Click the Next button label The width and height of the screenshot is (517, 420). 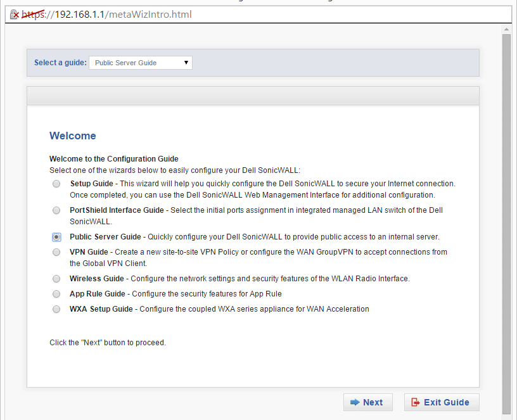click(373, 402)
